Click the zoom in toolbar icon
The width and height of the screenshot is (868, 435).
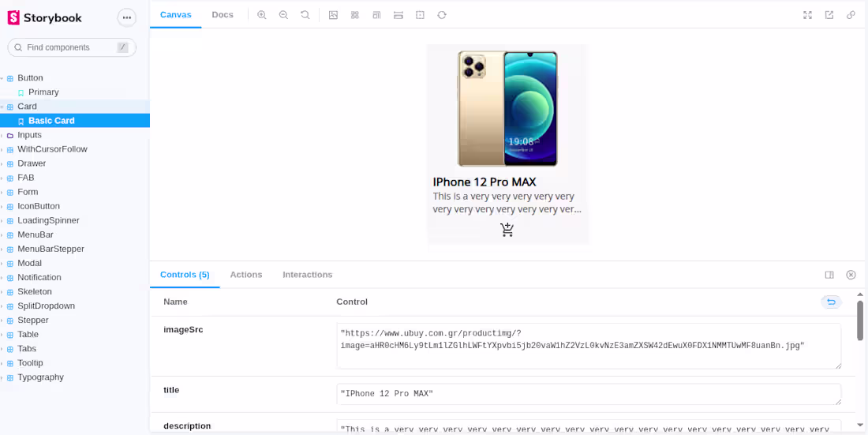click(x=262, y=15)
